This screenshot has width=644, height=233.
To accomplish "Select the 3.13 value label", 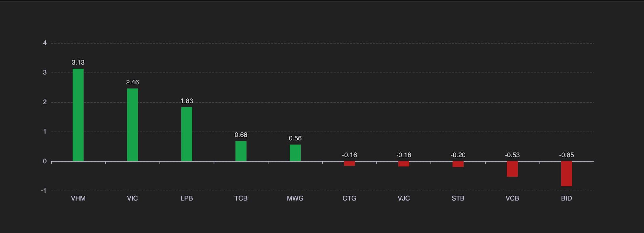I will pos(78,63).
